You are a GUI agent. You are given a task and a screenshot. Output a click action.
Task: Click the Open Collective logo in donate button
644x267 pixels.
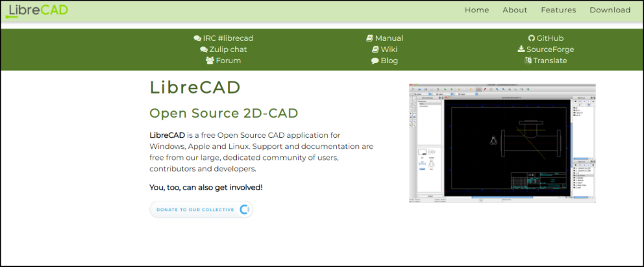(244, 209)
